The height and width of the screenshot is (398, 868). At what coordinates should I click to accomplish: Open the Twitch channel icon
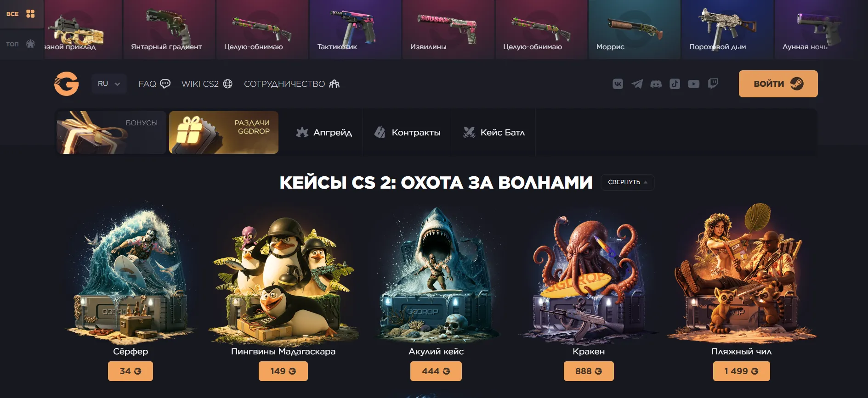click(713, 84)
